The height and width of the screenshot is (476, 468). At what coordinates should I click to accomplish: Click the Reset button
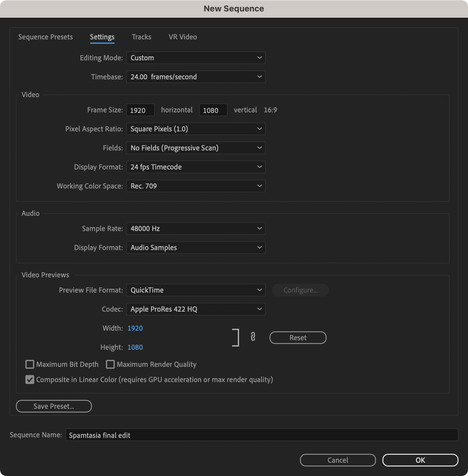tap(298, 338)
